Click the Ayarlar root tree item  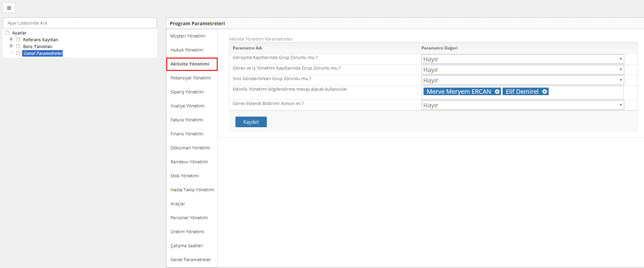click(19, 33)
